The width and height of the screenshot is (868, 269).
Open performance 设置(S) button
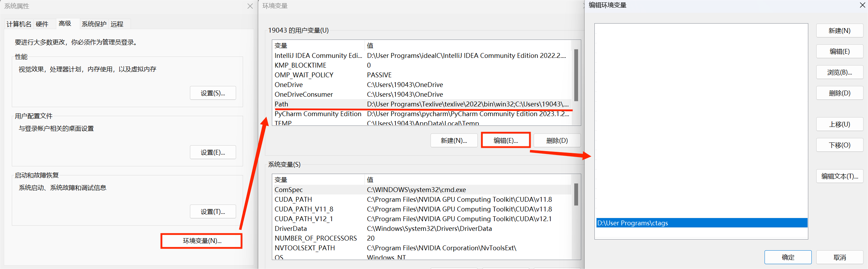coord(213,93)
